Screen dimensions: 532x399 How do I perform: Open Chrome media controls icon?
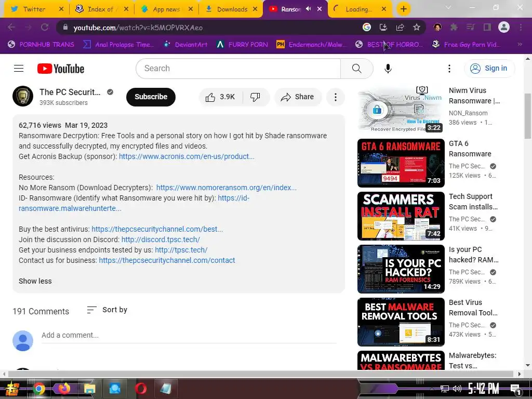(470, 27)
